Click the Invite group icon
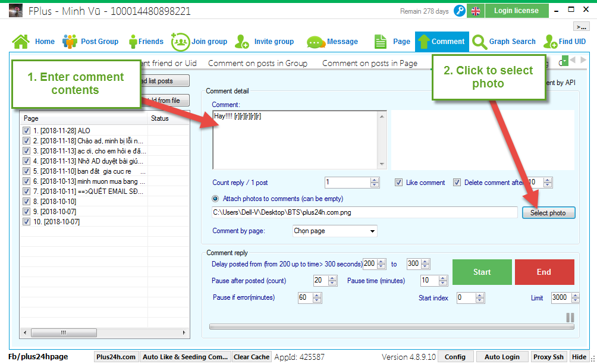Image resolution: width=597 pixels, height=364 pixels. [242, 42]
